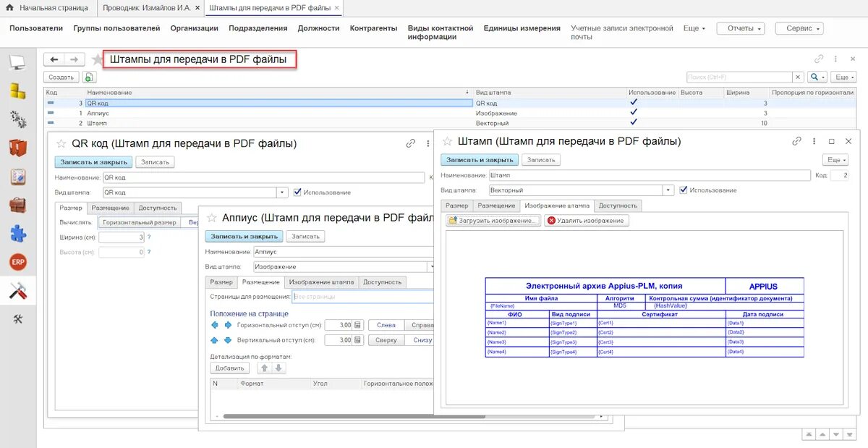Open the blue puzzle sidebar section
868x448 pixels.
point(17,233)
